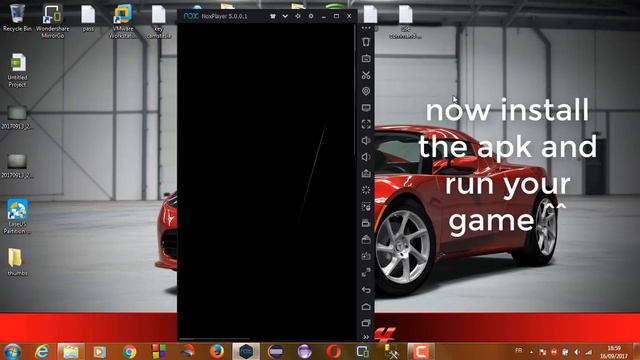This screenshot has height=360, width=640.
Task: Click the add APK file icon in Nox
Action: [x=366, y=173]
